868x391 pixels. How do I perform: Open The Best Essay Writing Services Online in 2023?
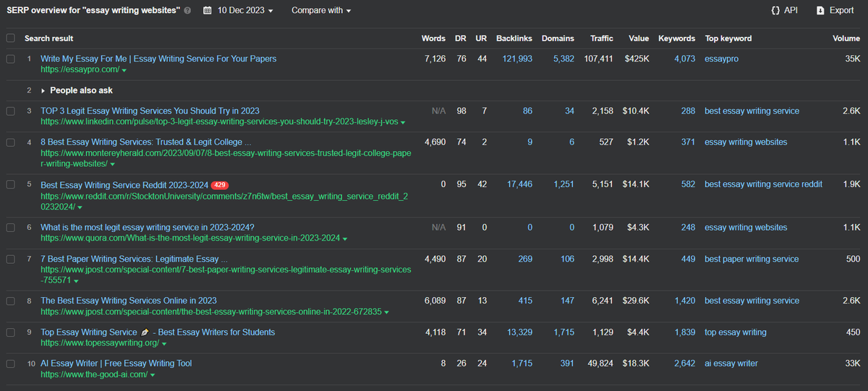tap(129, 301)
